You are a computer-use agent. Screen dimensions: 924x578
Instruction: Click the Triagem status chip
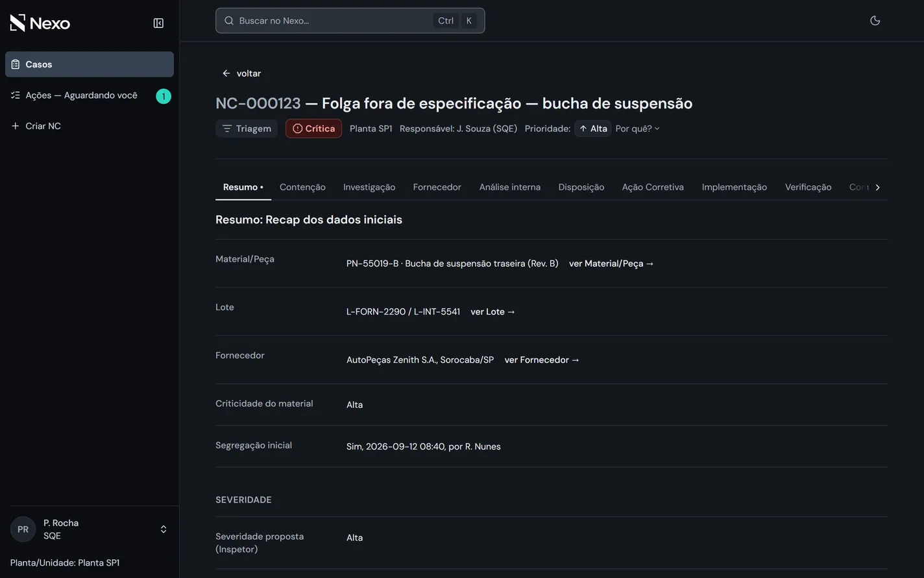247,129
